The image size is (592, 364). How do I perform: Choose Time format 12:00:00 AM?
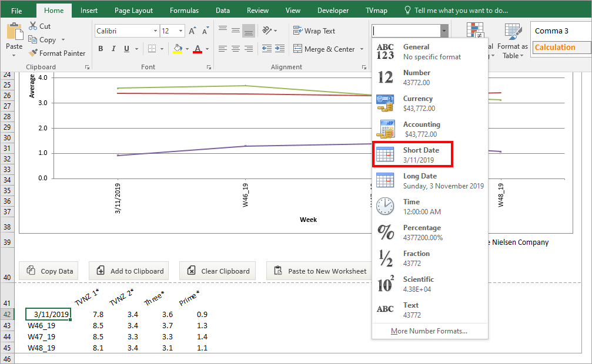[x=430, y=206]
